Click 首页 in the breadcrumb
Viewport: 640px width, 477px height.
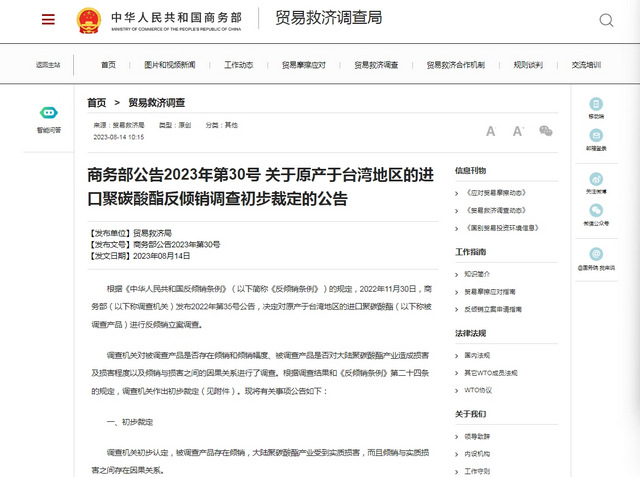coord(97,103)
